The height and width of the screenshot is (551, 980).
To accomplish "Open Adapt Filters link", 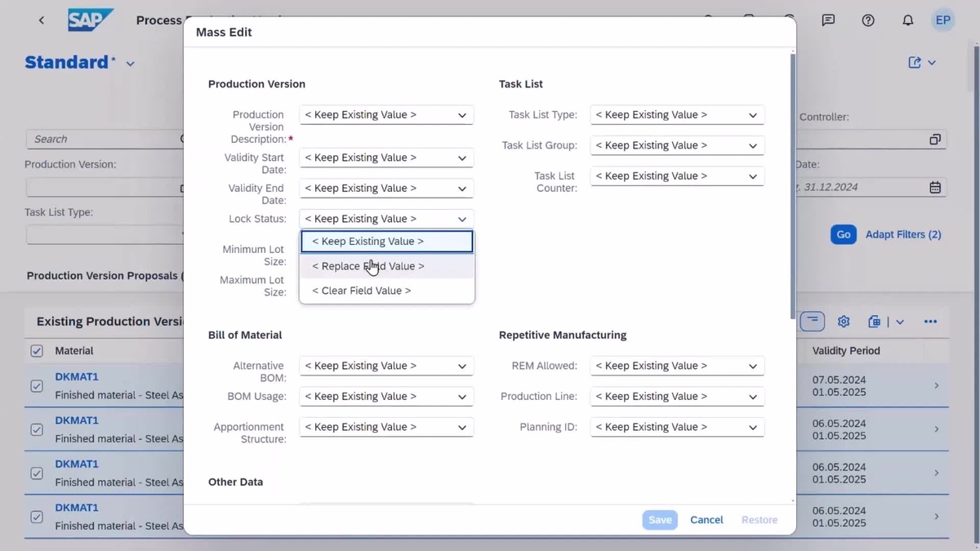I will [x=902, y=234].
